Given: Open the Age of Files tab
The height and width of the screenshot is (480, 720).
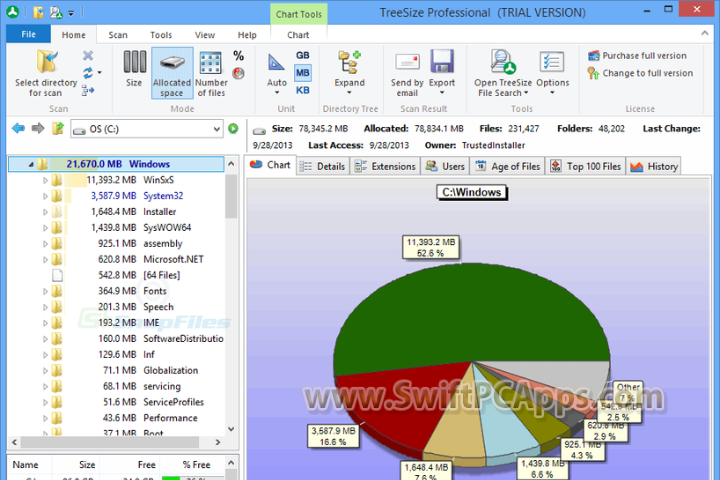Looking at the screenshot, I should [508, 166].
